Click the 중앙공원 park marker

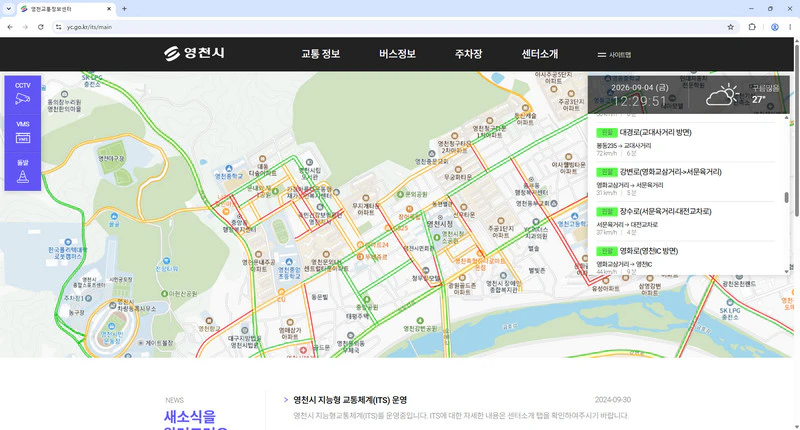(367, 304)
